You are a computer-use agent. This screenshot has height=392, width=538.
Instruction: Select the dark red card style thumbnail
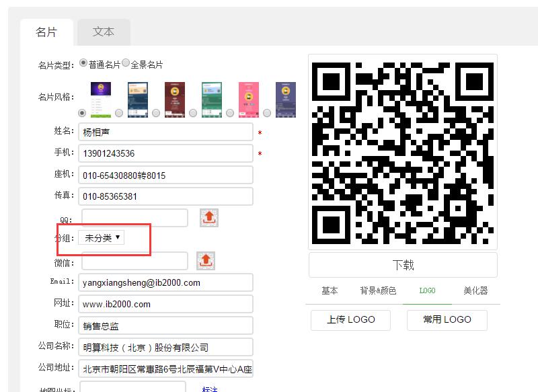pos(175,99)
